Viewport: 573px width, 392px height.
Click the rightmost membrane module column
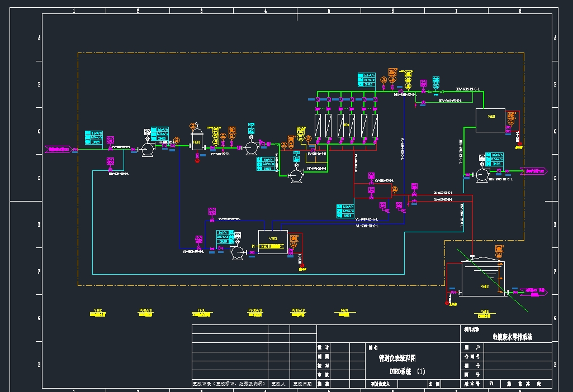tap(375, 126)
